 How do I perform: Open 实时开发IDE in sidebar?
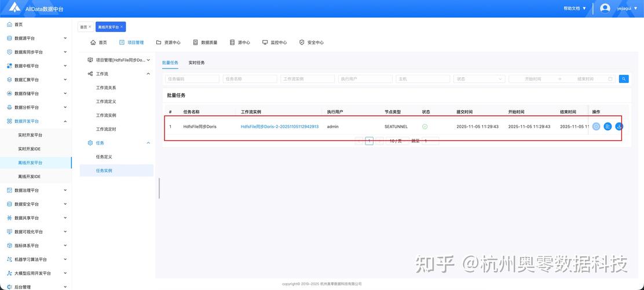point(29,149)
